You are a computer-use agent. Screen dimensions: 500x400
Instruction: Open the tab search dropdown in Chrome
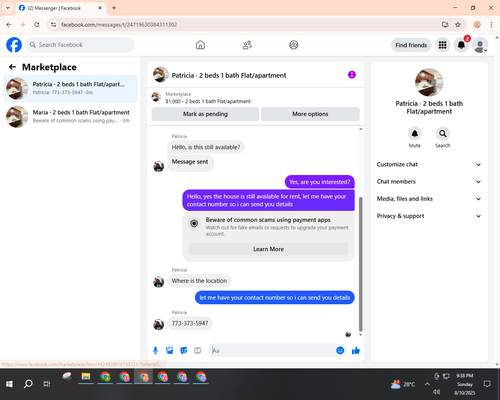coord(8,8)
